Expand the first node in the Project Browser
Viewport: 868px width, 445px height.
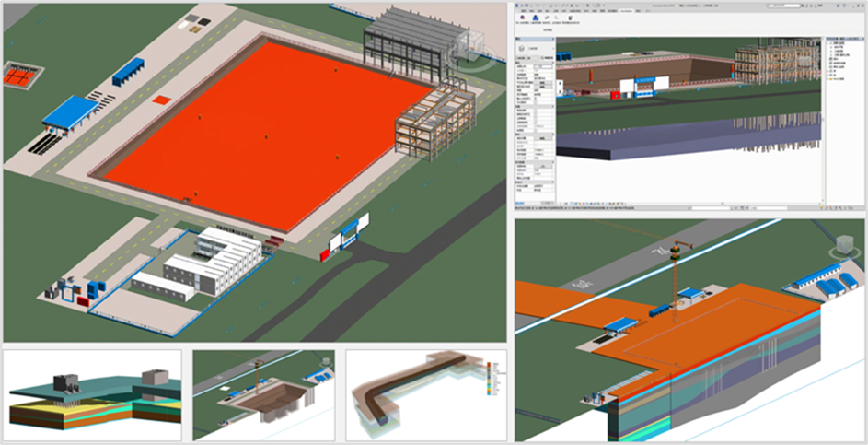point(827,41)
